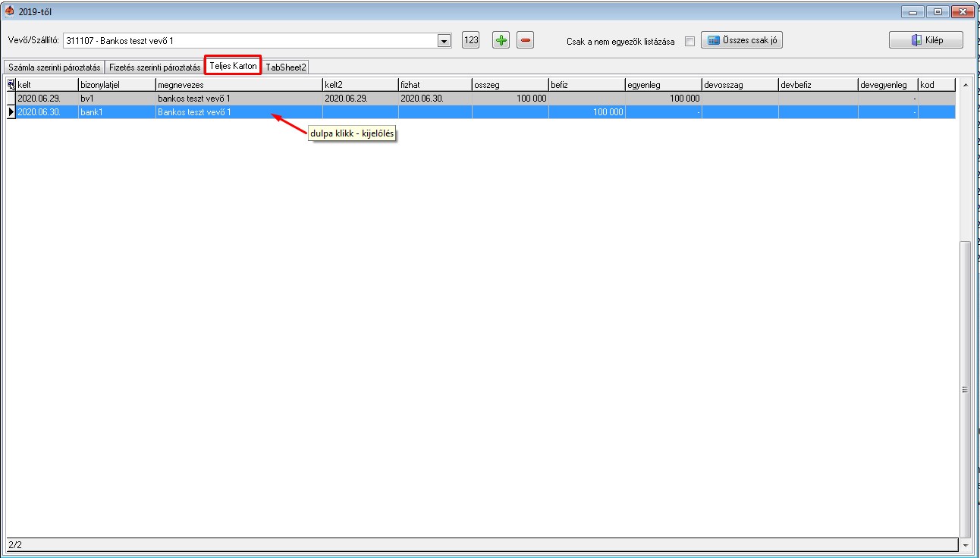Click the vertical scrollbar down arrow of the grid
The height and width of the screenshot is (558, 980).
[965, 545]
